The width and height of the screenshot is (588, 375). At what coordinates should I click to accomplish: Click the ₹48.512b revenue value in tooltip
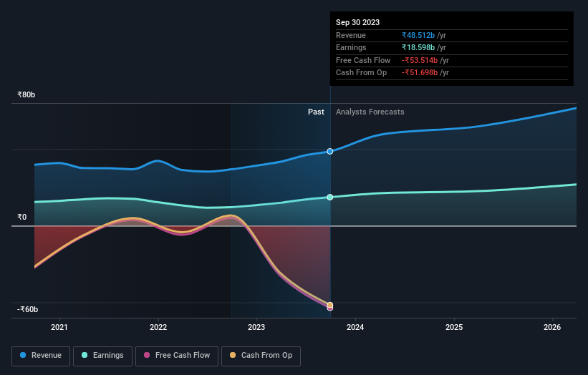pyautogui.click(x=418, y=35)
